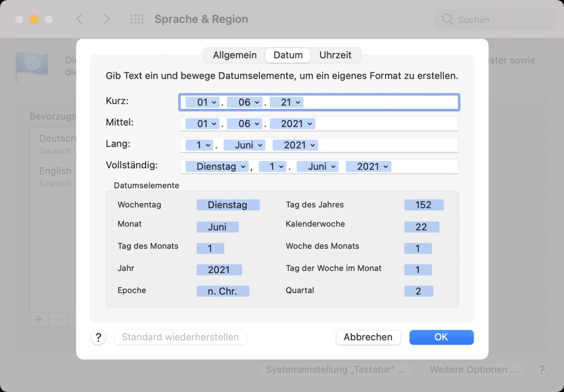Open the app grid icon in the toolbar
The image size is (564, 392).
[x=136, y=19]
